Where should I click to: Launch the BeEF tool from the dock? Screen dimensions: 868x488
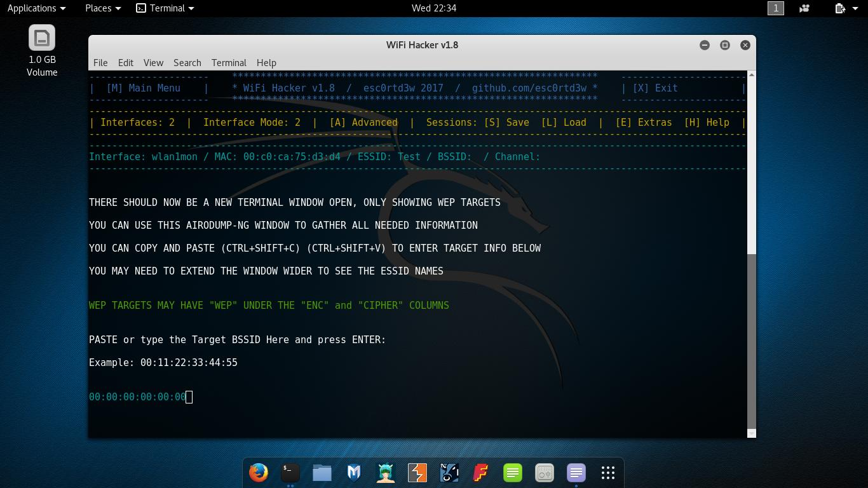449,473
